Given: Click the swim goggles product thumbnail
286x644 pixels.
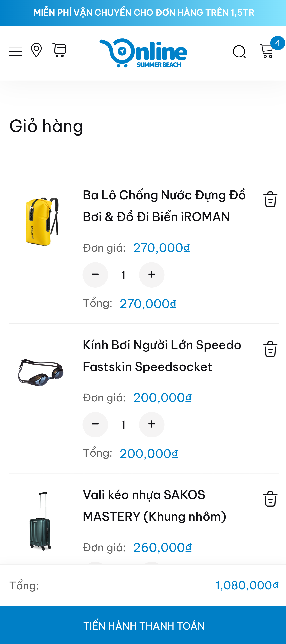Looking at the screenshot, I should (x=41, y=372).
